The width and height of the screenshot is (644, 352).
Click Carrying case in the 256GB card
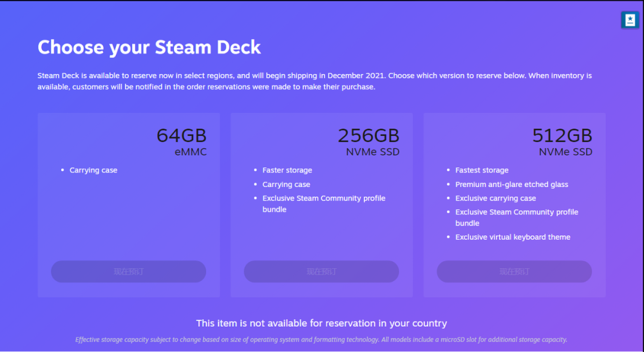tap(287, 184)
